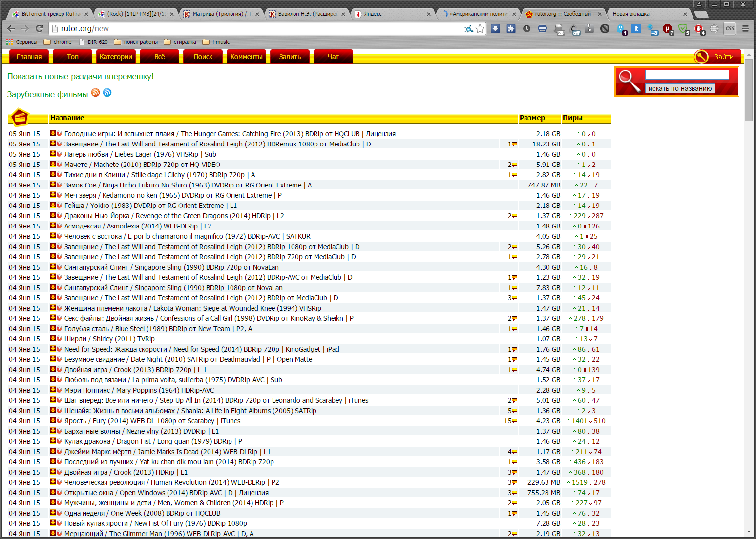Open the Всё menu button
The height and width of the screenshot is (539, 756).
[160, 57]
